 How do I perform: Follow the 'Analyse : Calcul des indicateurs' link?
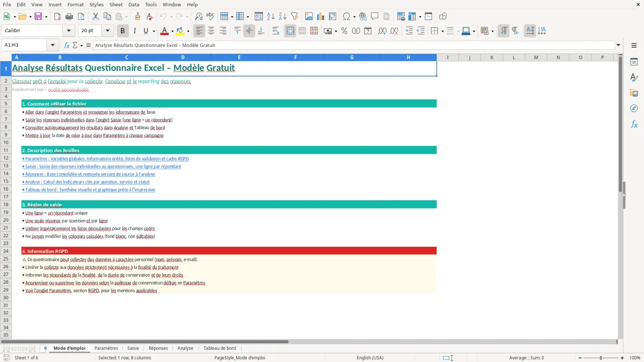(86, 182)
